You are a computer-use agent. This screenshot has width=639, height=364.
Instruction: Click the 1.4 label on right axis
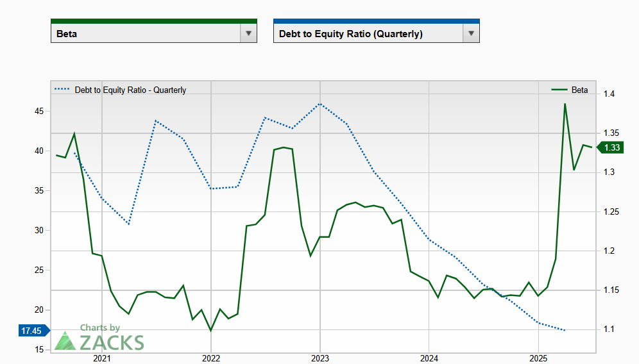point(609,94)
